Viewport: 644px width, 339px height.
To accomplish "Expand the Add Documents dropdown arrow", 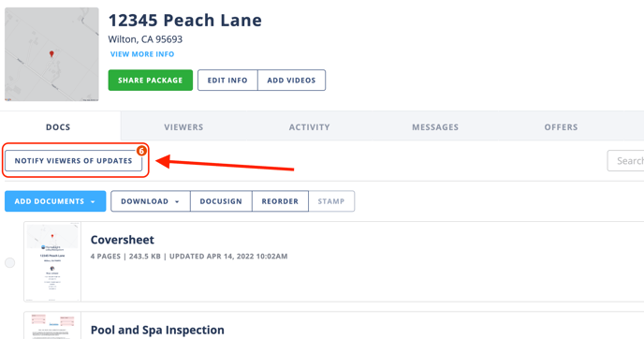I will pos(93,201).
